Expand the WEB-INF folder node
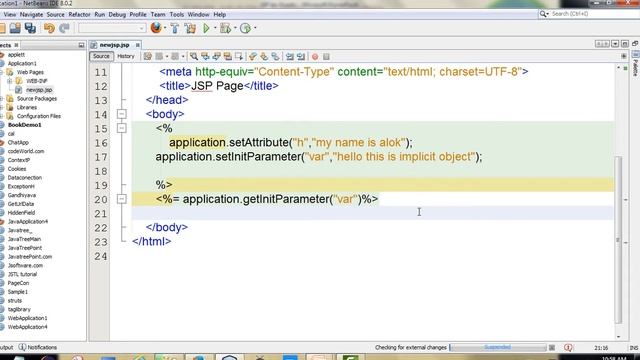The width and height of the screenshot is (640, 360). [x=9, y=81]
